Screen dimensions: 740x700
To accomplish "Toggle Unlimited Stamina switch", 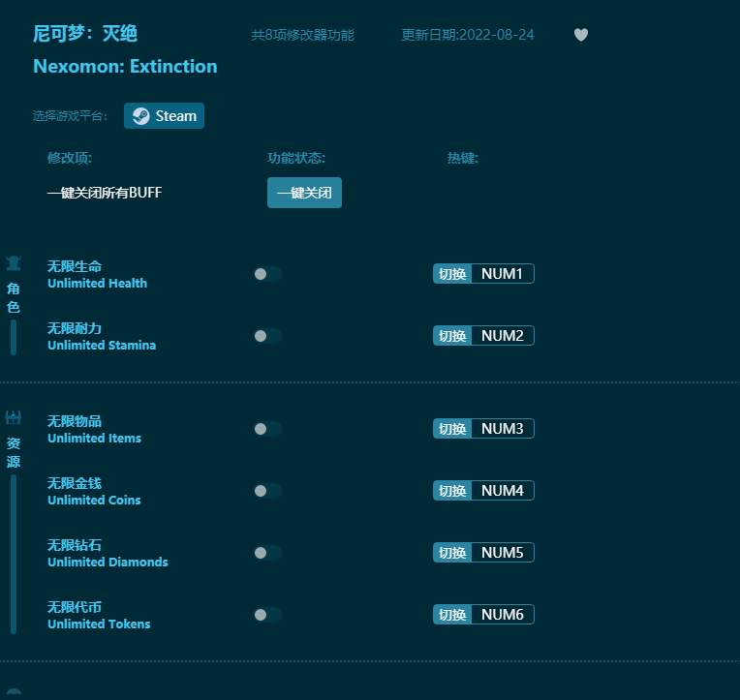I will tap(267, 336).
